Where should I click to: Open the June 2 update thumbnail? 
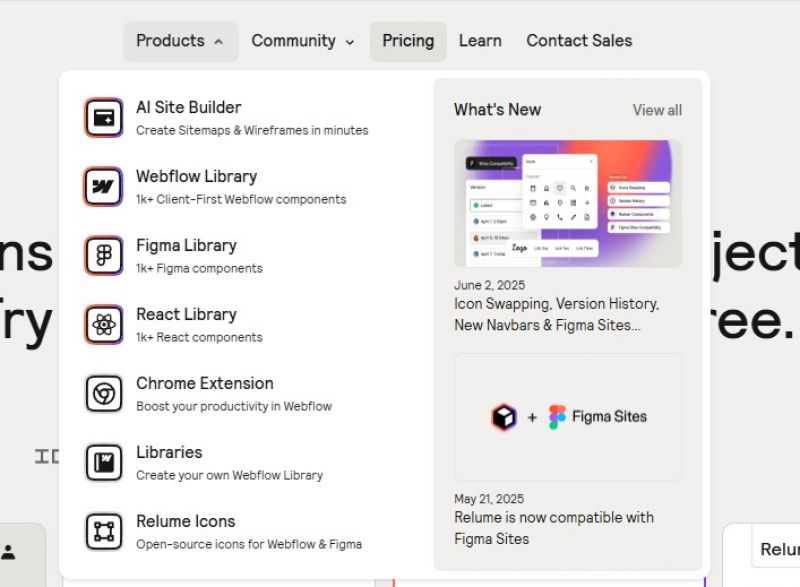pyautogui.click(x=568, y=203)
